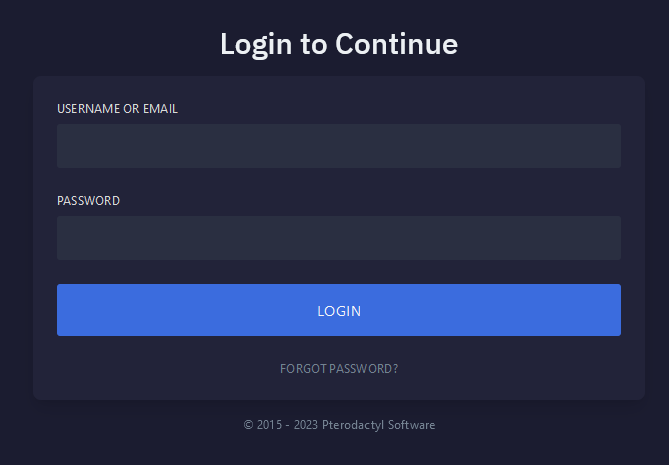Click the Username or Email input field
The width and height of the screenshot is (669, 465).
pyautogui.click(x=338, y=146)
